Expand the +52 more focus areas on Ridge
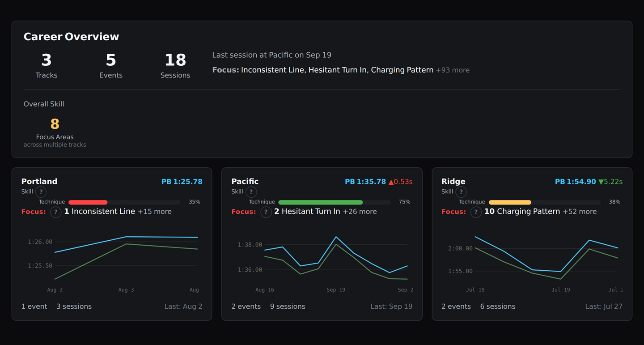 [580, 212]
